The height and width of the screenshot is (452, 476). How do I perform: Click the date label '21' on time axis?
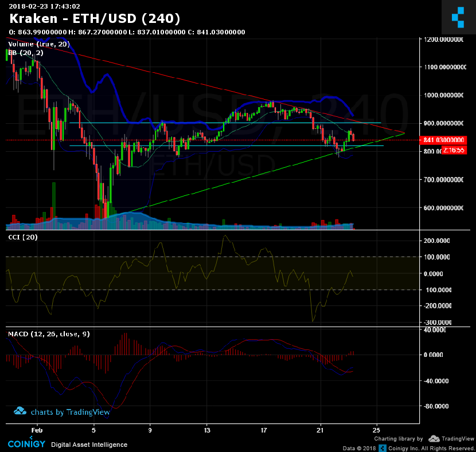click(320, 430)
